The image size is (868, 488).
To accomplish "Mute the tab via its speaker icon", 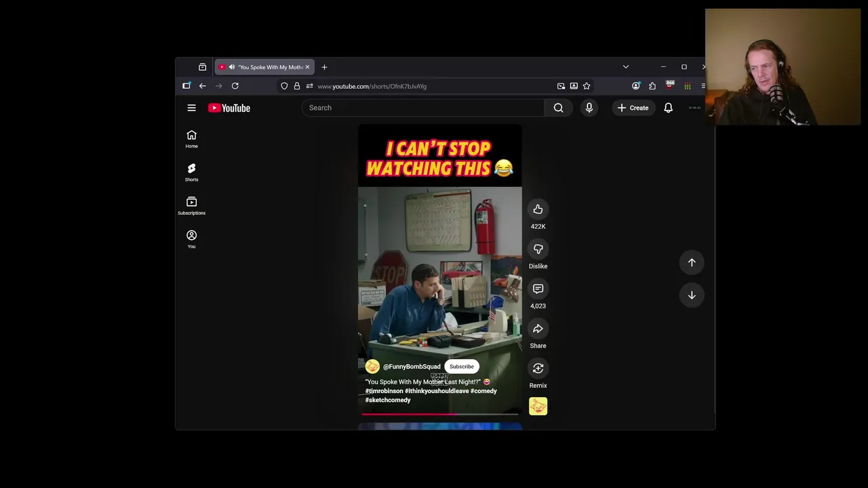I will coord(232,67).
